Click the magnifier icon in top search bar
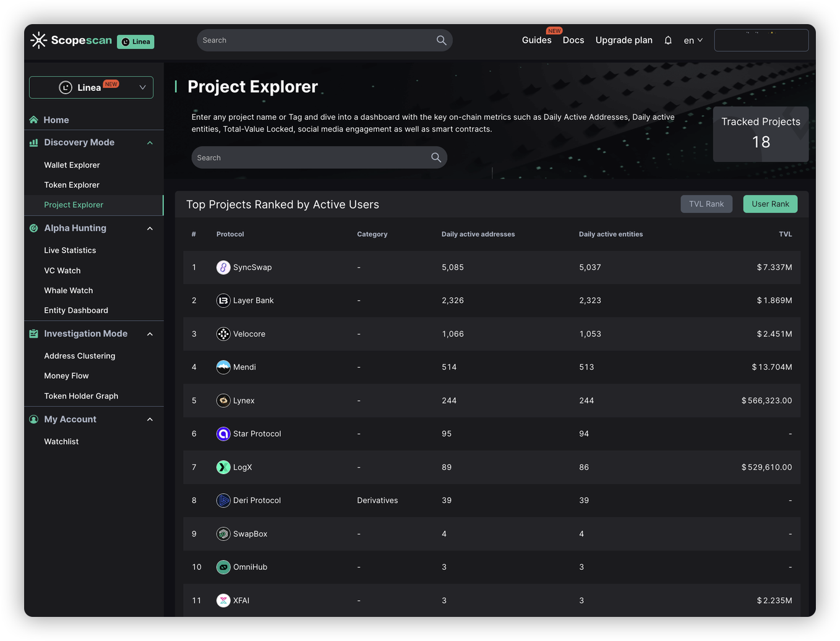The image size is (840, 641). pyautogui.click(x=441, y=40)
